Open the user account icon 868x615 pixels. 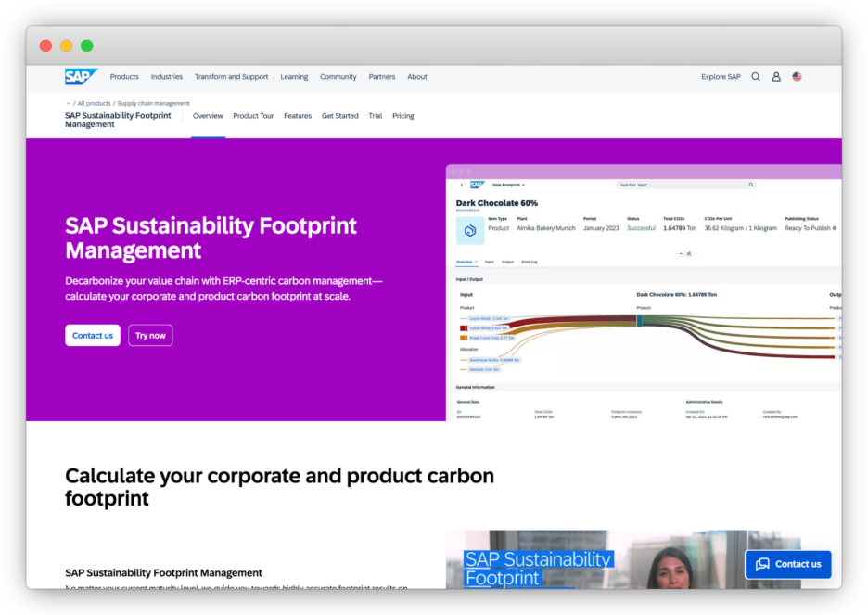pyautogui.click(x=776, y=77)
